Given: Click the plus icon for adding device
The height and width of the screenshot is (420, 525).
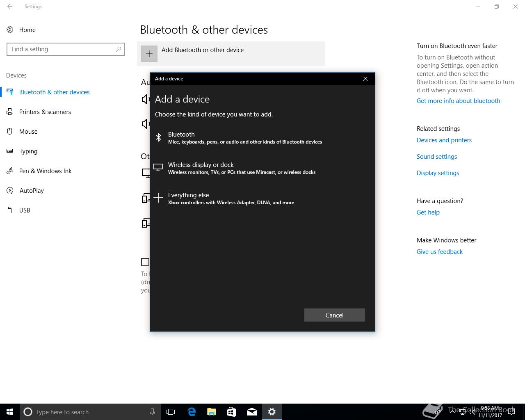Looking at the screenshot, I should coord(149,54).
